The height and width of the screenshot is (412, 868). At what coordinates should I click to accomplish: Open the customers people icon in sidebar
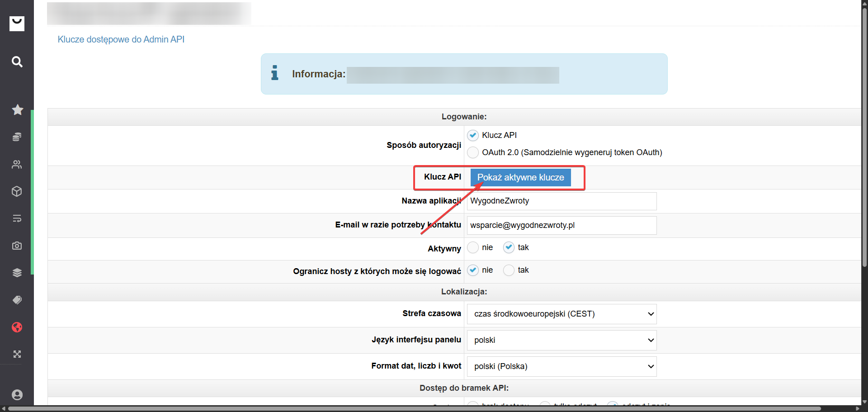[17, 164]
